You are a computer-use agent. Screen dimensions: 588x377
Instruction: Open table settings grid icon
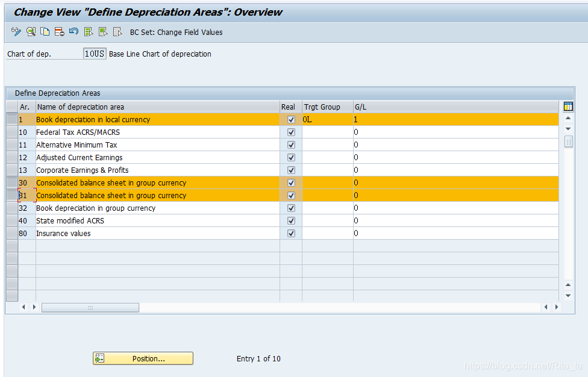568,107
